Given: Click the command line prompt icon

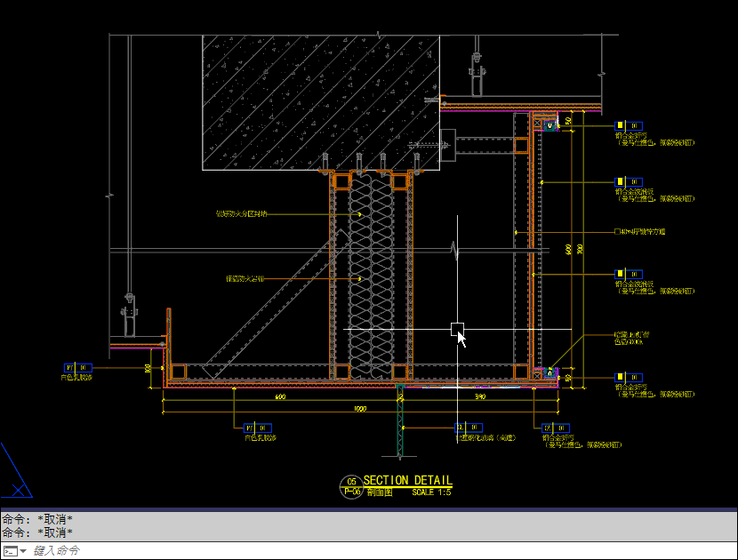Looking at the screenshot, I should click(x=9, y=551).
